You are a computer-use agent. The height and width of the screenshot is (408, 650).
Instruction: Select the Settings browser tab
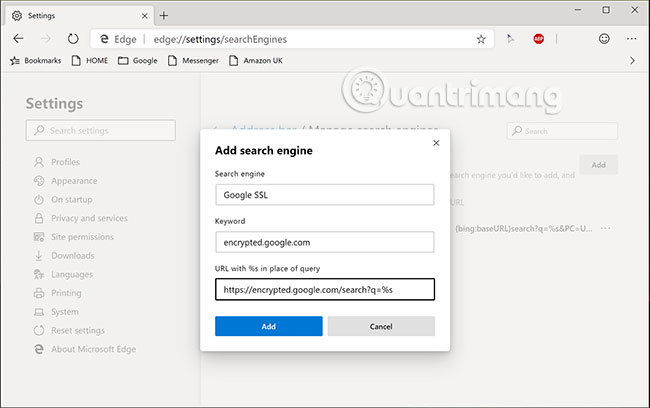click(x=79, y=16)
